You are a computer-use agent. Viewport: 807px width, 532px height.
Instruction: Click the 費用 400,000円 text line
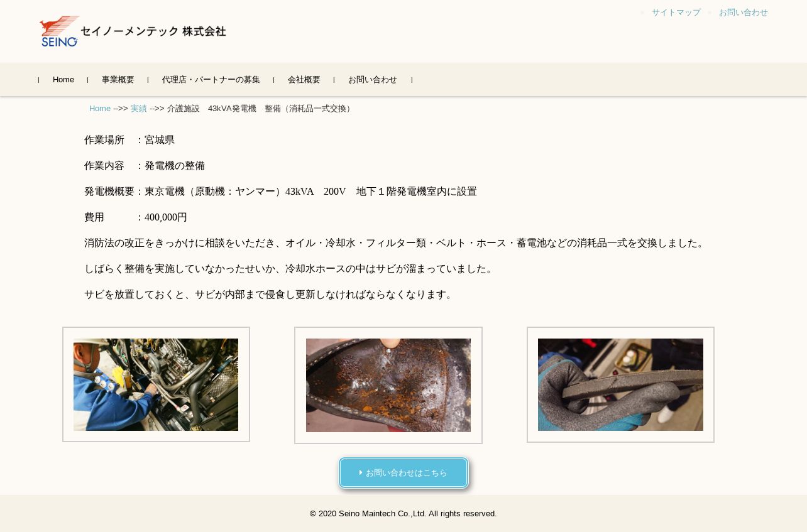click(x=136, y=217)
